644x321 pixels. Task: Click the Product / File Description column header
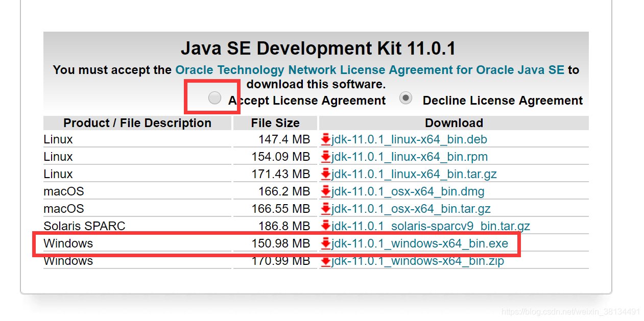pyautogui.click(x=137, y=123)
